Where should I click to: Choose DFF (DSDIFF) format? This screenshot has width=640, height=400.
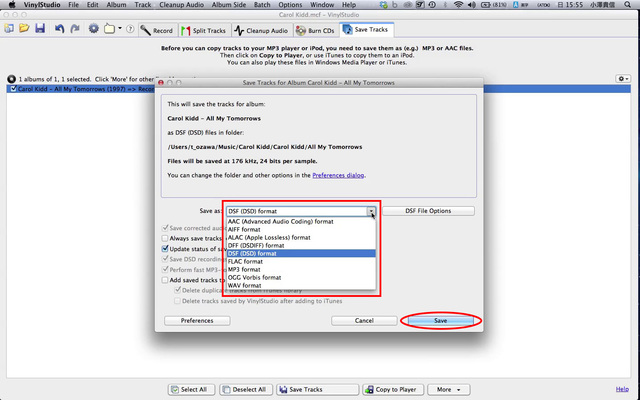301,245
